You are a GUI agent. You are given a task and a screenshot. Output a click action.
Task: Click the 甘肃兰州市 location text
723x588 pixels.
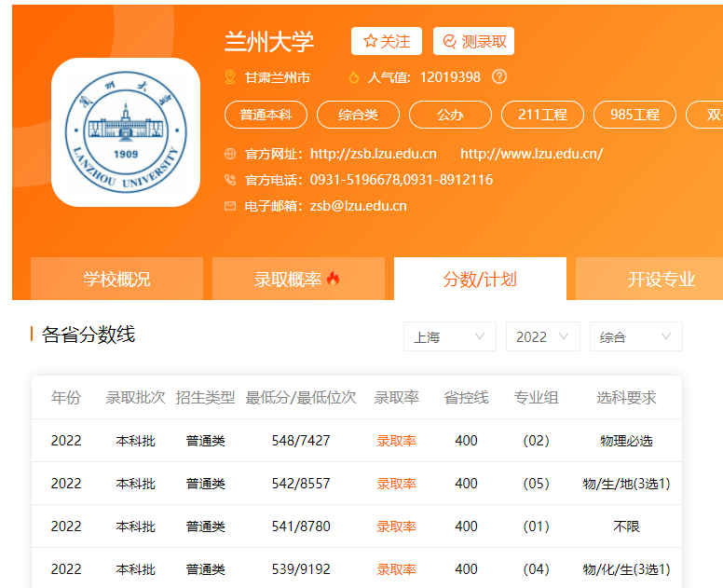[x=277, y=77]
